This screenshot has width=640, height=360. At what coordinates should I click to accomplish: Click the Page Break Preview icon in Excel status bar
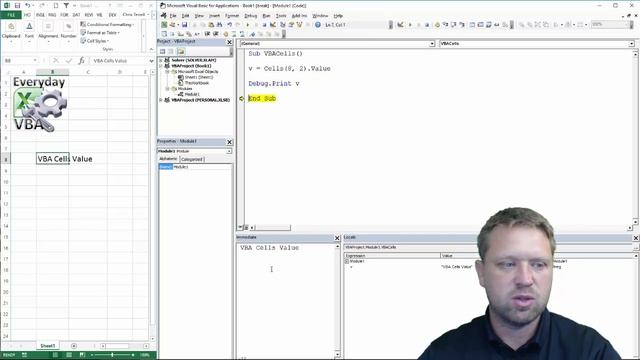82,355
